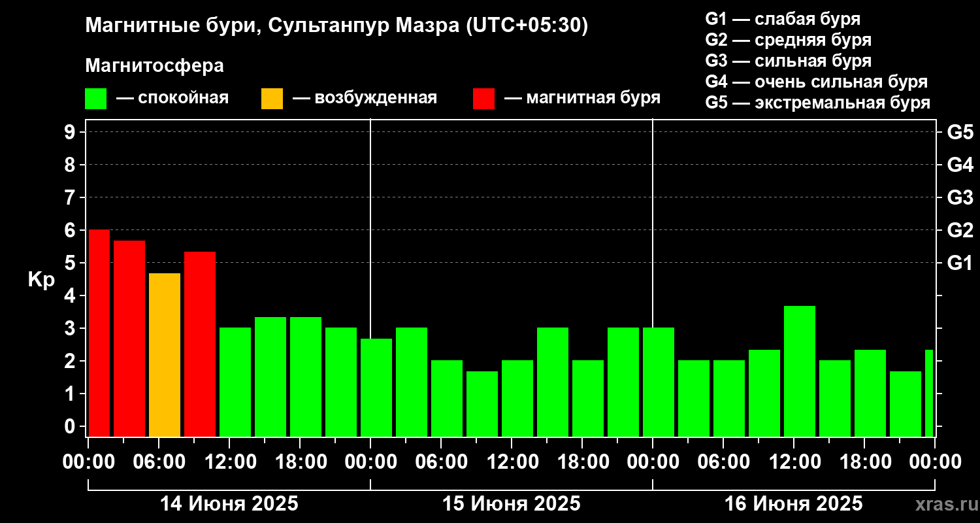Click the red bar ending at 12:00 on 14 June
Viewport: 980px width, 523px height.
(x=200, y=344)
